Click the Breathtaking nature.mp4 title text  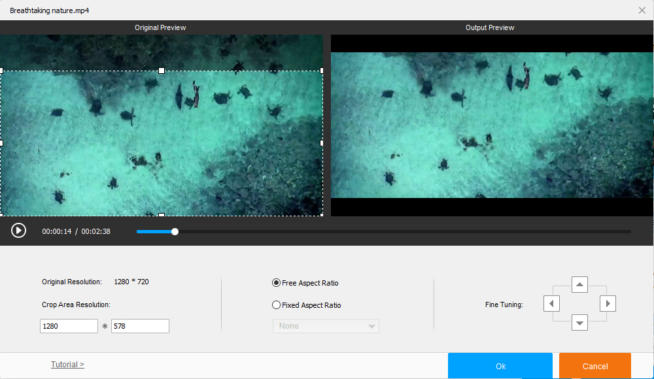tap(49, 10)
